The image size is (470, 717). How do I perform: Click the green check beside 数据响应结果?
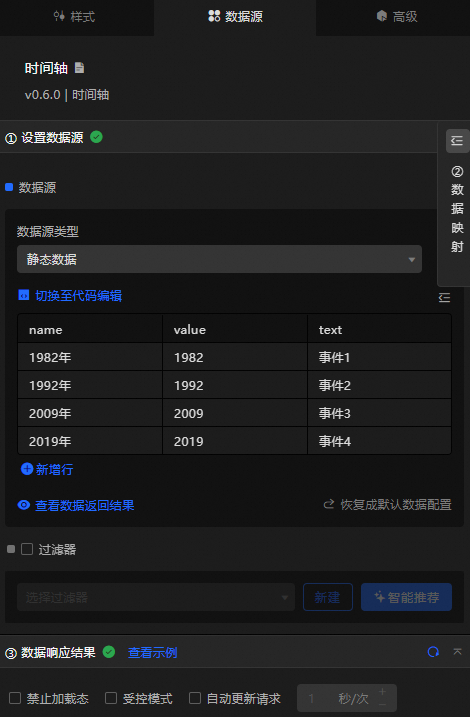point(109,652)
